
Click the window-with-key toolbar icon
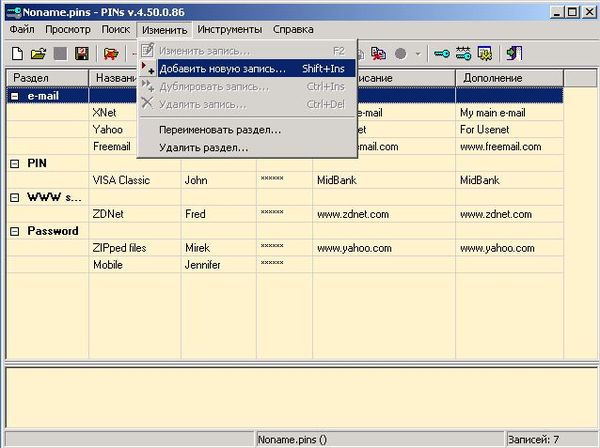(485, 54)
